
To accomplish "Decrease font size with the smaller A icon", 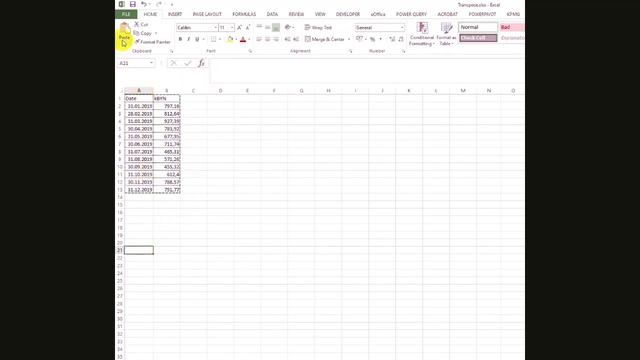I will (247, 27).
